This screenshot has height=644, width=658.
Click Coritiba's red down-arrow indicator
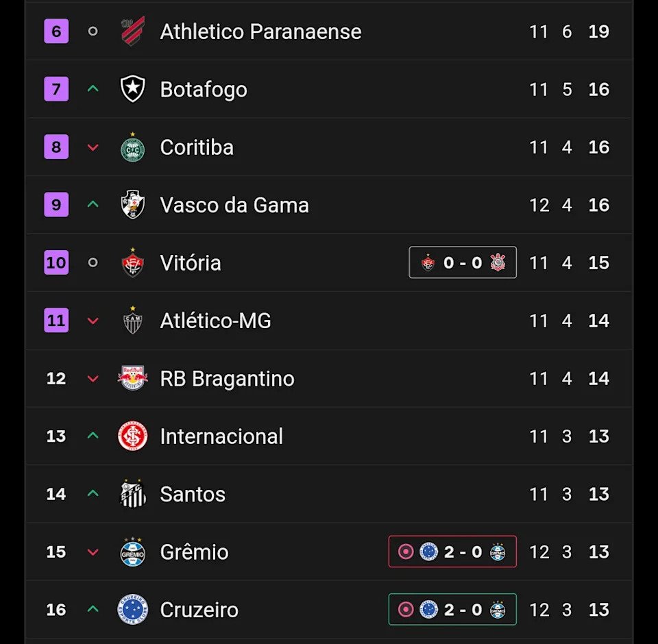point(93,147)
